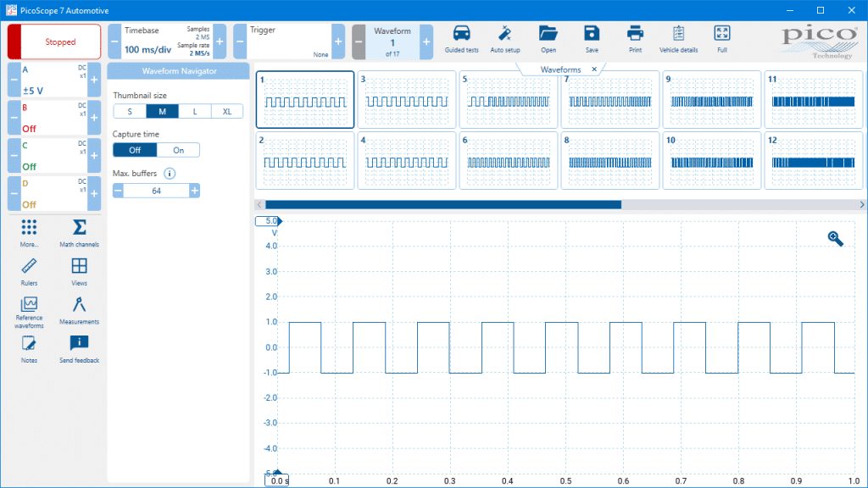Go to next waveform with plus

point(426,42)
